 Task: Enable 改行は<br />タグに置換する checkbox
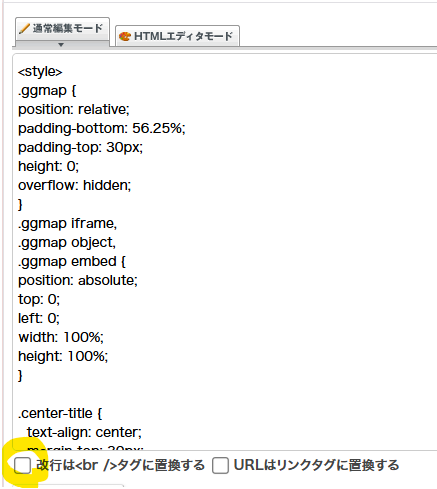[23, 465]
